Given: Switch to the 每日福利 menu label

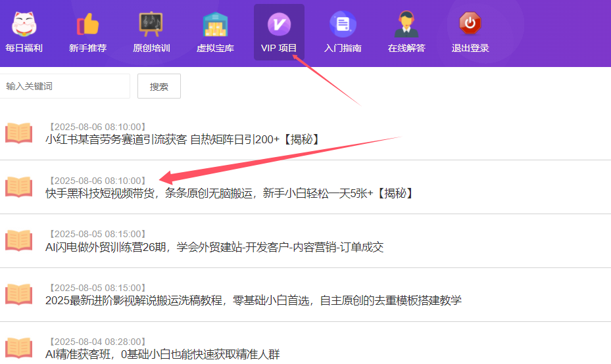Looking at the screenshot, I should [24, 48].
